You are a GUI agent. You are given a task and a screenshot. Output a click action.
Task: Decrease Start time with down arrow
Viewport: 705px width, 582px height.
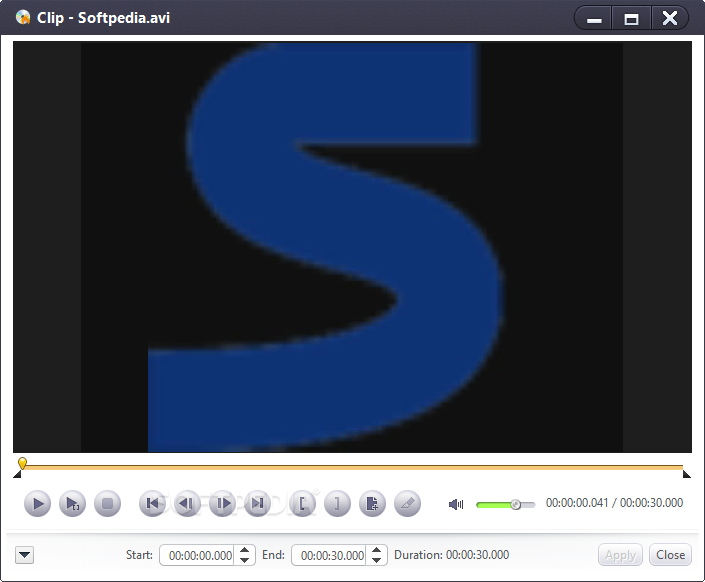click(x=245, y=560)
